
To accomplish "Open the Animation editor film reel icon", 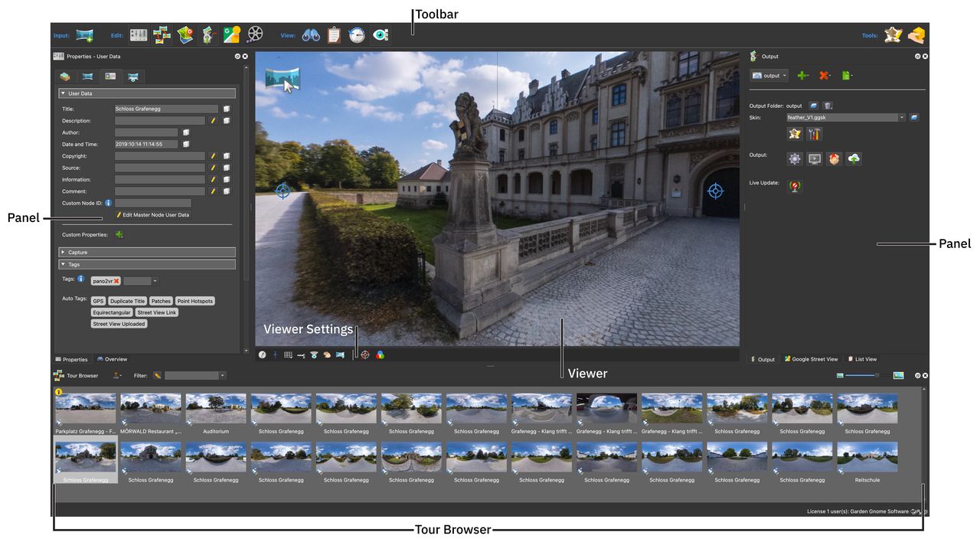I will click(x=254, y=34).
